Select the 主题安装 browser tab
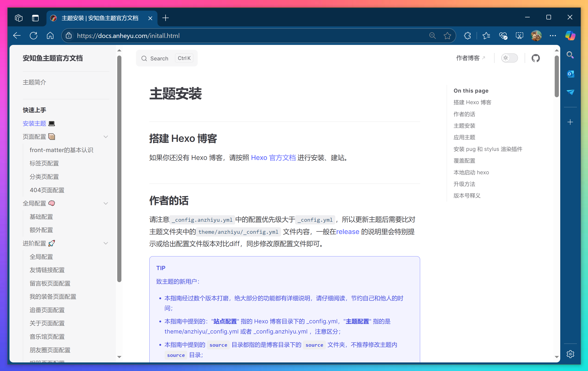The width and height of the screenshot is (588, 371). (x=100, y=18)
